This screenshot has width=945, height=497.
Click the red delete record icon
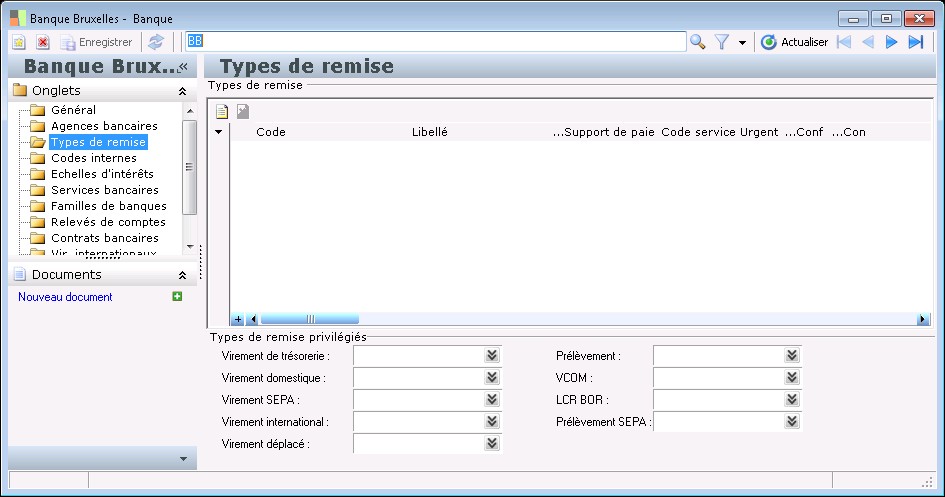click(x=43, y=42)
